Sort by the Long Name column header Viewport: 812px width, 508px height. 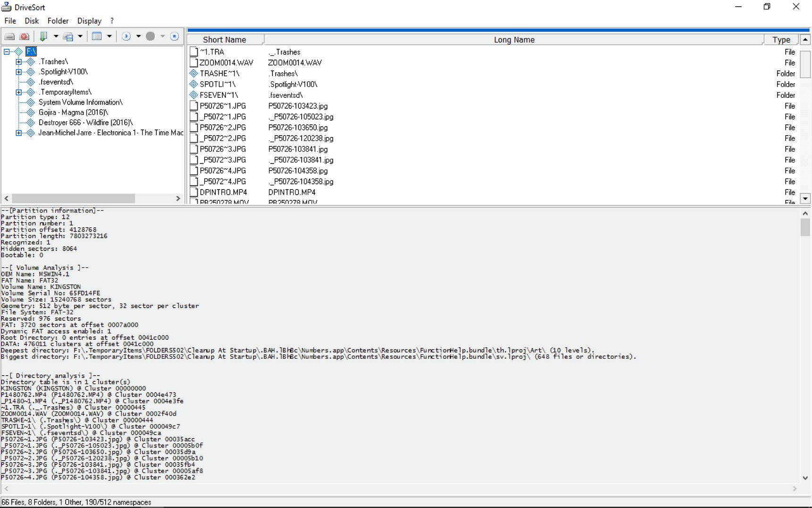(514, 40)
